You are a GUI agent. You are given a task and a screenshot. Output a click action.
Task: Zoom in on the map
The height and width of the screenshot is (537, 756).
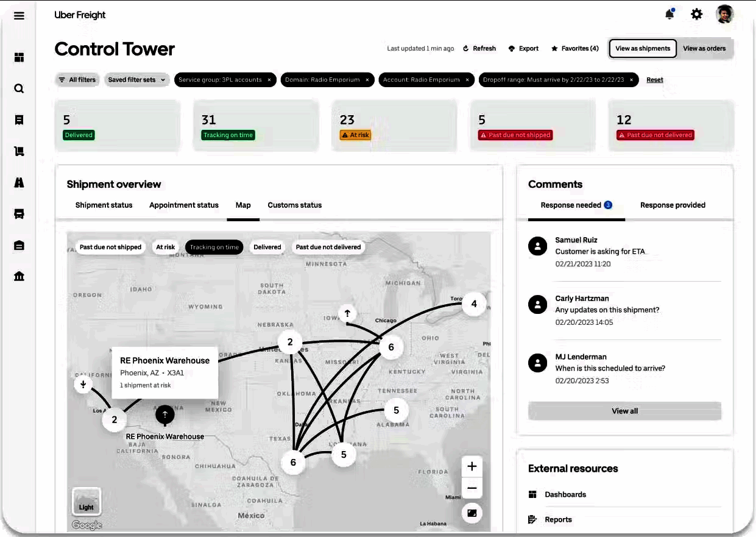tap(472, 467)
